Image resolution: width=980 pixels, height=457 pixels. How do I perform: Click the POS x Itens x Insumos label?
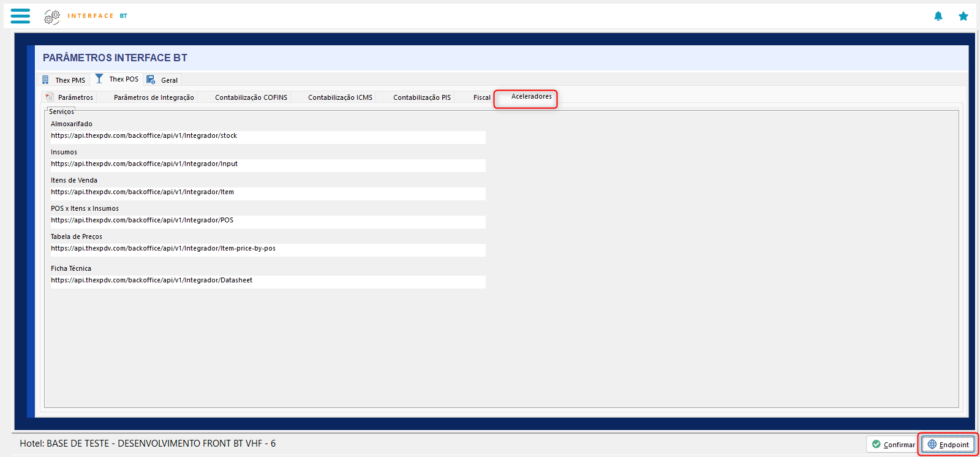pos(85,208)
